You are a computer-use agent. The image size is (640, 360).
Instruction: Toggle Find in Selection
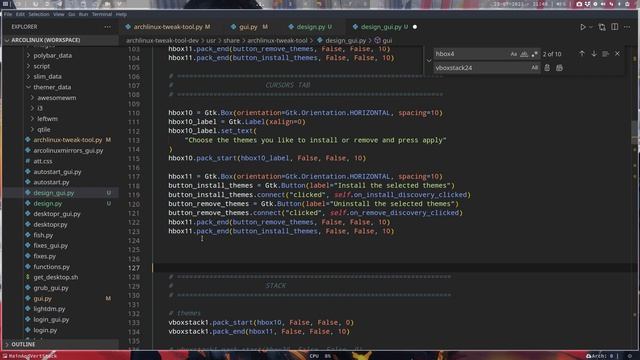click(x=605, y=54)
